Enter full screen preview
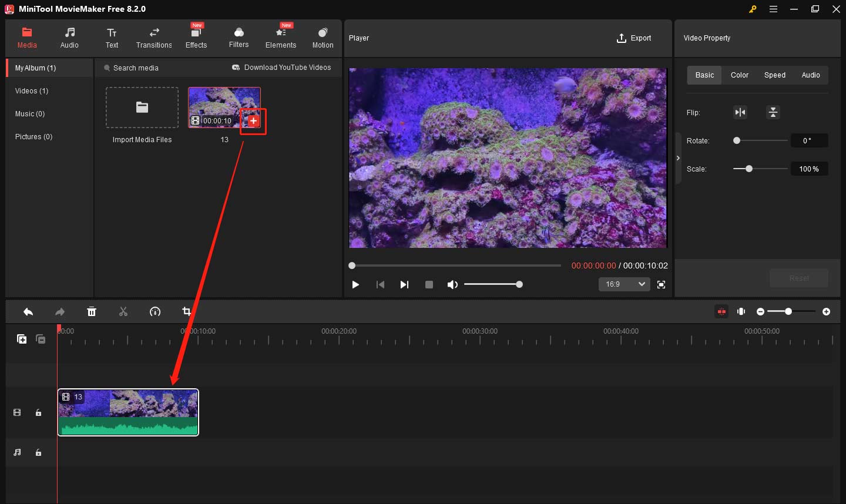The height and width of the screenshot is (504, 846). click(x=661, y=284)
